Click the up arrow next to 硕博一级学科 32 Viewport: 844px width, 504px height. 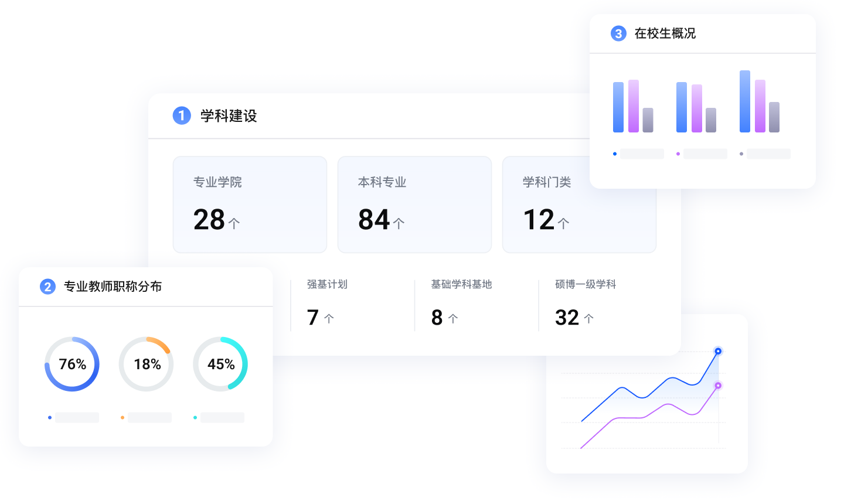(x=589, y=319)
